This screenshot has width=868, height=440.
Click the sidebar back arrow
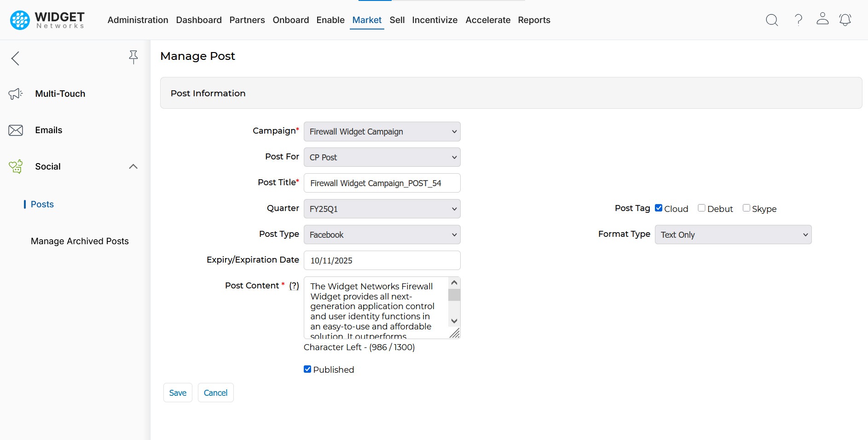15,58
